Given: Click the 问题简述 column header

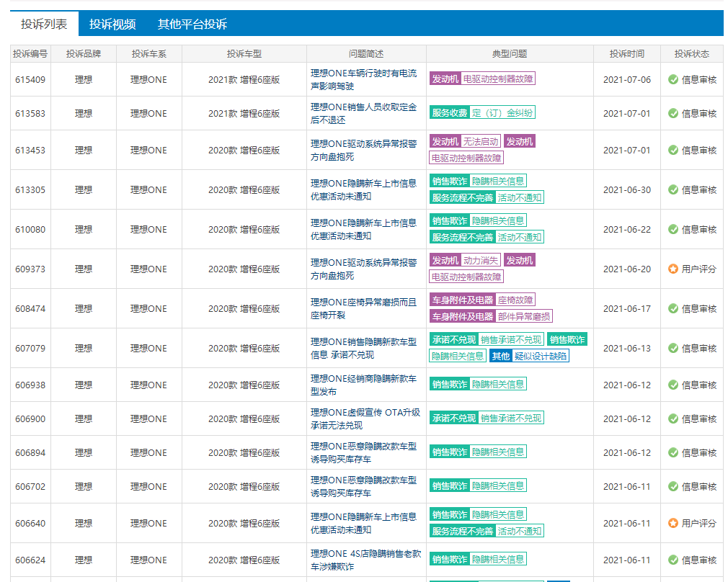Looking at the screenshot, I should (366, 54).
